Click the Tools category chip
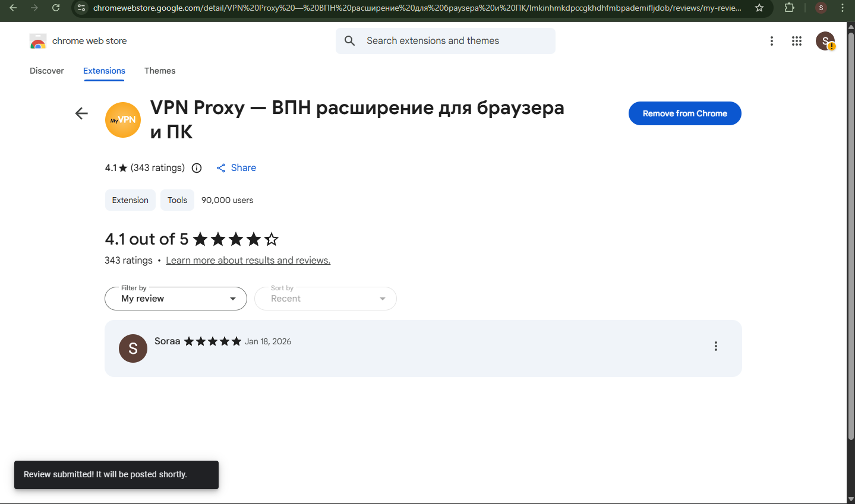The width and height of the screenshot is (855, 504). (177, 200)
